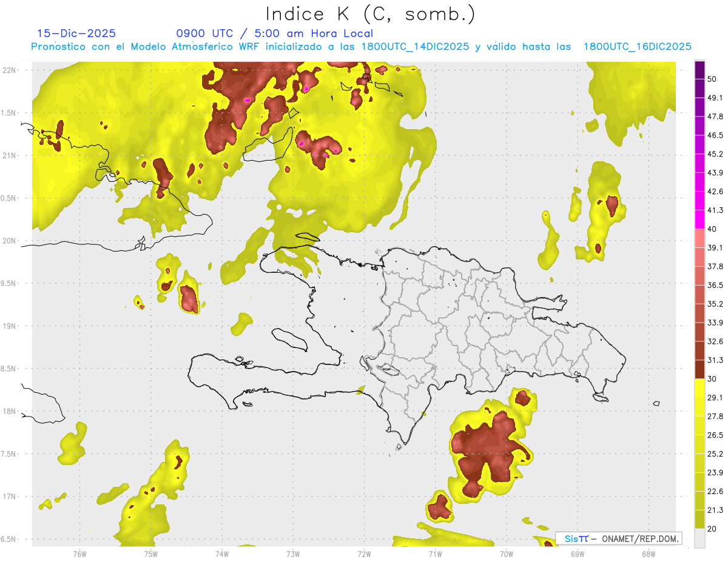Click the "42.6" value on the color scale

tap(715, 192)
